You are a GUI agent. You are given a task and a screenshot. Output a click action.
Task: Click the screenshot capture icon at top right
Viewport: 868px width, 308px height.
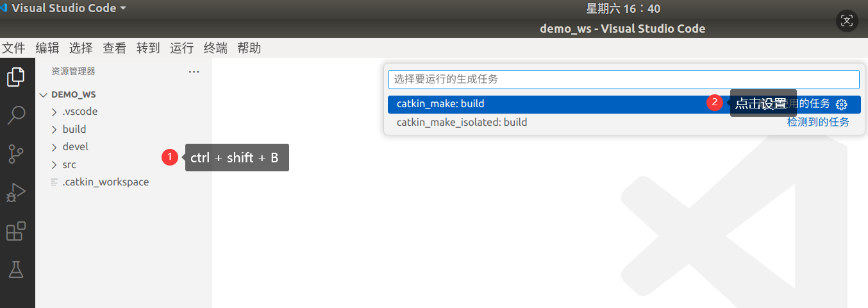(x=847, y=21)
